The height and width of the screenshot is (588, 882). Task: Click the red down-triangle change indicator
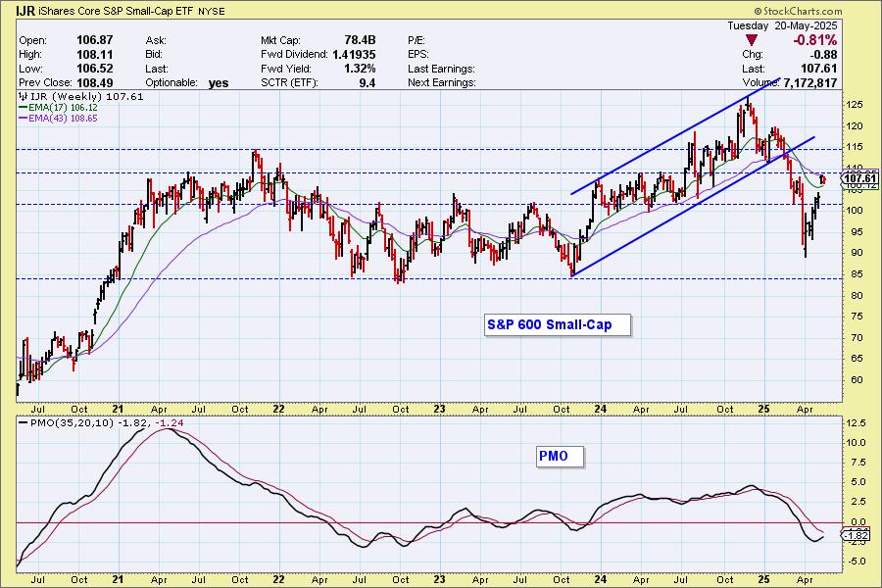coord(752,40)
